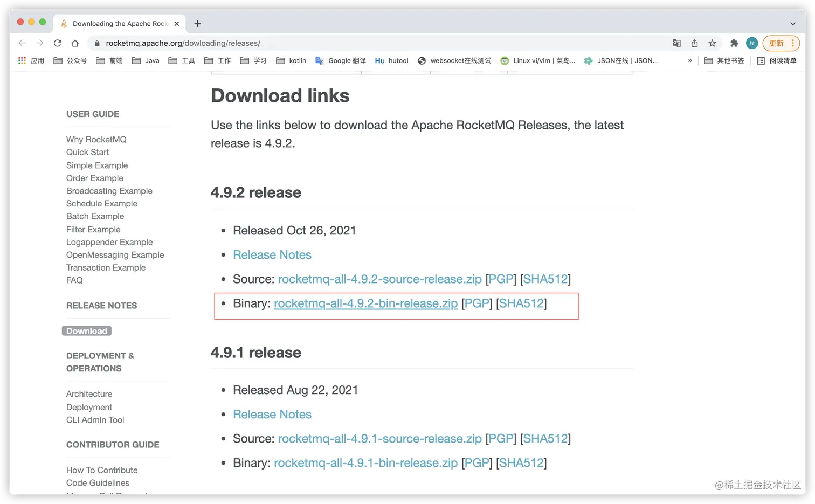
Task: Open the 工具 bookmark folder
Action: pyautogui.click(x=182, y=60)
